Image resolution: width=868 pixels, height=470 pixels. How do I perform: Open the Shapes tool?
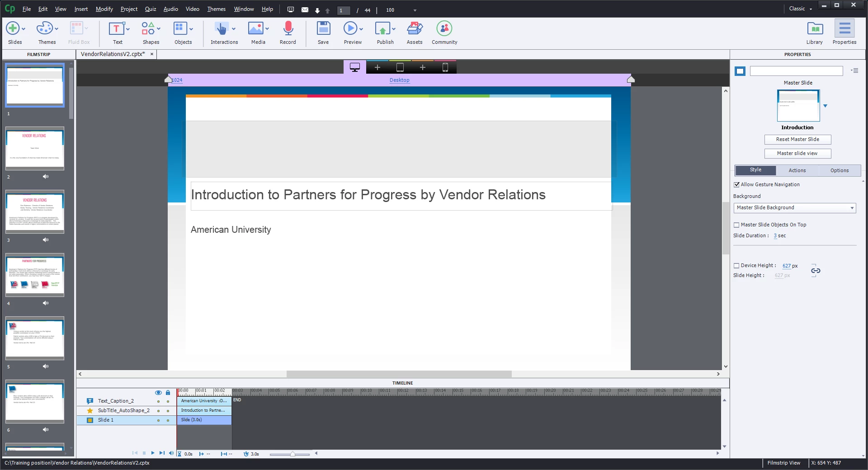[148, 28]
